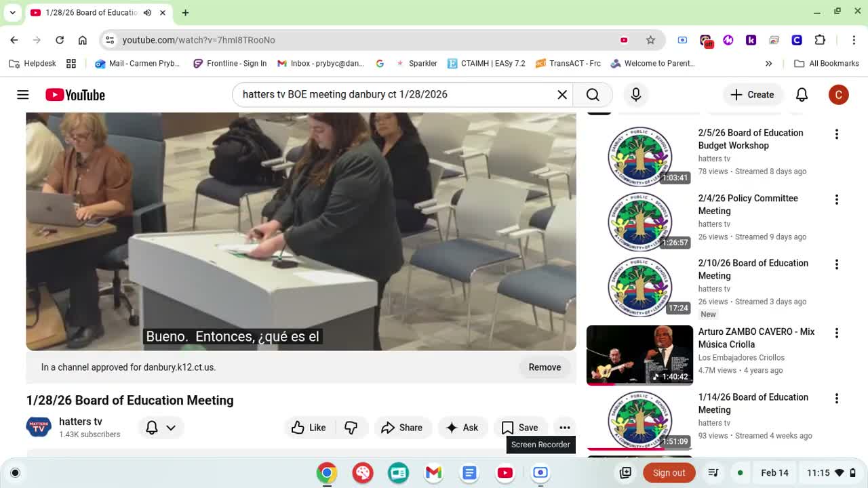
Task: Open Arturo ZAMBO CAVERO mix thumbnail
Action: (x=639, y=355)
